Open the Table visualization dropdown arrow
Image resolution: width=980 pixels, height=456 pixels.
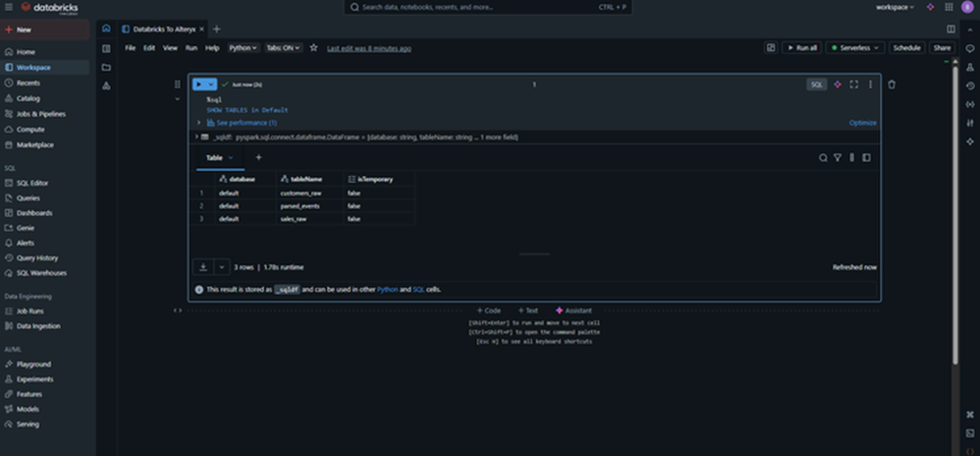point(231,157)
